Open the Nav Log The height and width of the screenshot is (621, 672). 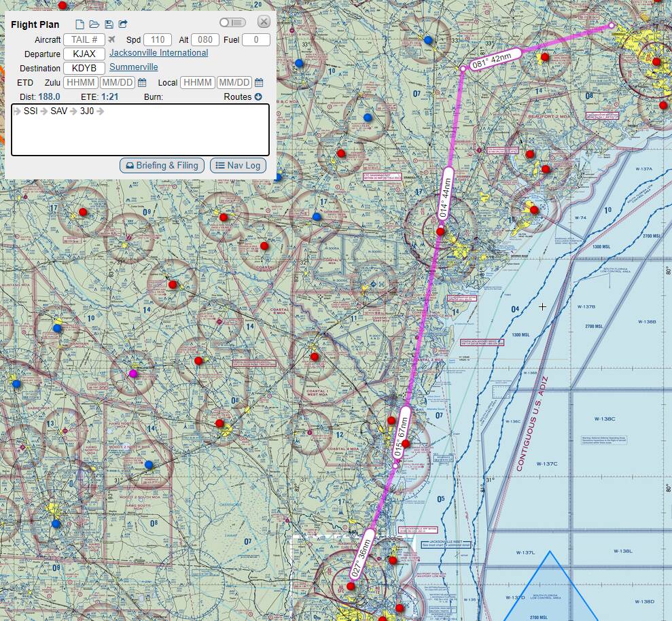coord(238,165)
